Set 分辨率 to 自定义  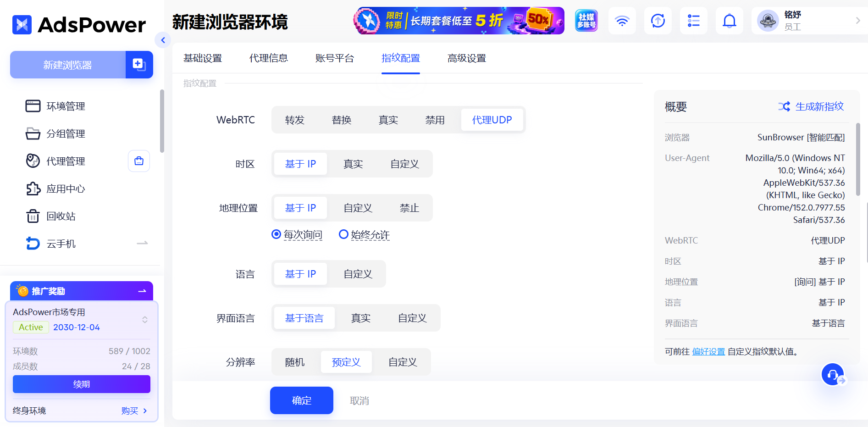tap(403, 362)
